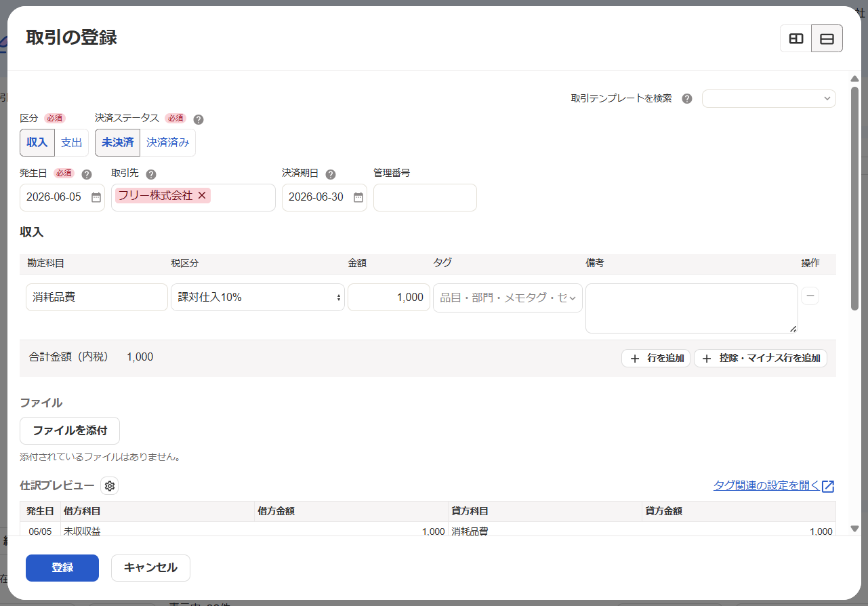Click 添付されているファイルはありません text
Image resolution: width=868 pixels, height=606 pixels.
click(x=100, y=457)
